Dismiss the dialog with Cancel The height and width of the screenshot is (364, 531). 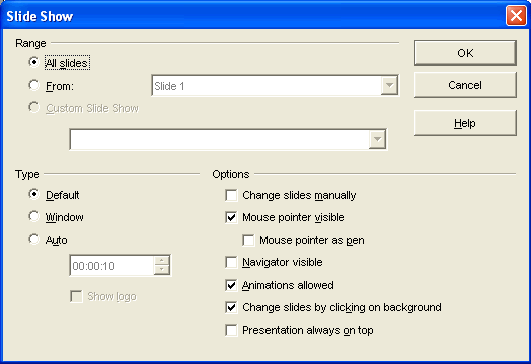[x=465, y=85]
